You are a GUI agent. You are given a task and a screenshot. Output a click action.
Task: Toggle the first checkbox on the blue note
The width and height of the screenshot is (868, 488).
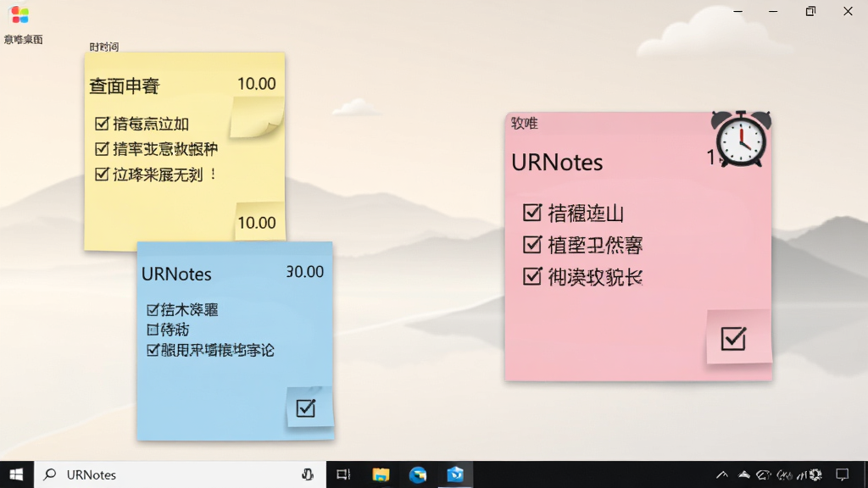[153, 310]
